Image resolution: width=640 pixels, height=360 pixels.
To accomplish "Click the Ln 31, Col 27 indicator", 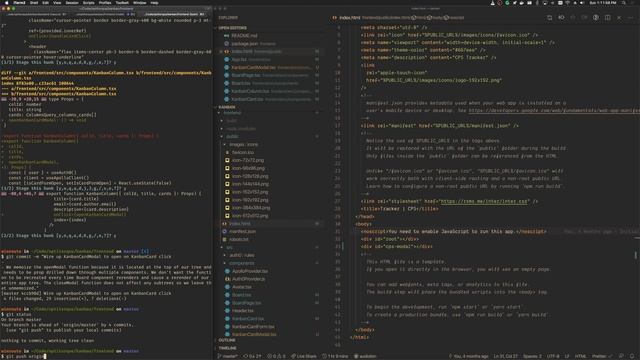I will [505, 356].
